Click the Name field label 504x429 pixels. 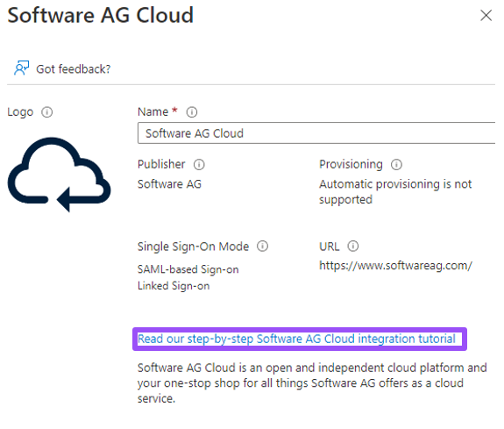click(x=153, y=112)
